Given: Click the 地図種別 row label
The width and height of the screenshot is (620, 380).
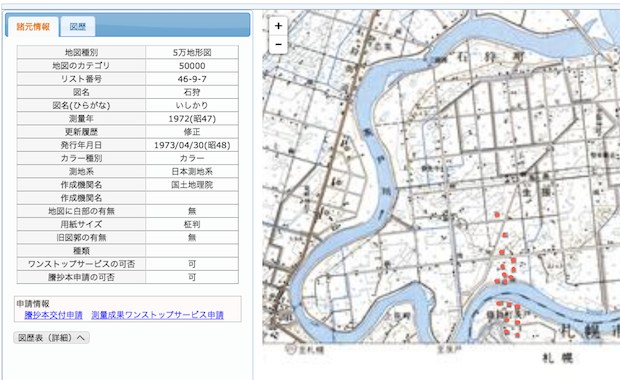Looking at the screenshot, I should point(81,52).
